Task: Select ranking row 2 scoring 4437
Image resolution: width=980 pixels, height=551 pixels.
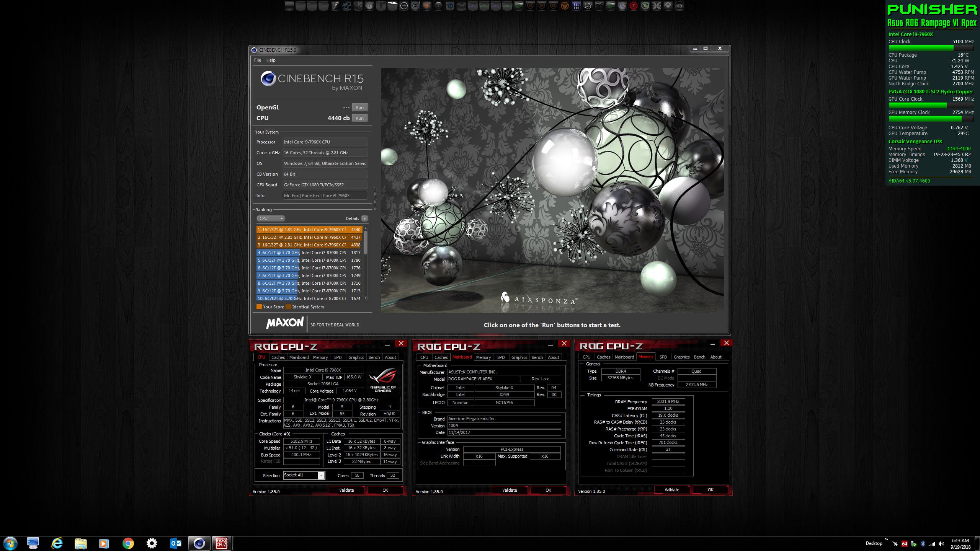Action: point(309,237)
